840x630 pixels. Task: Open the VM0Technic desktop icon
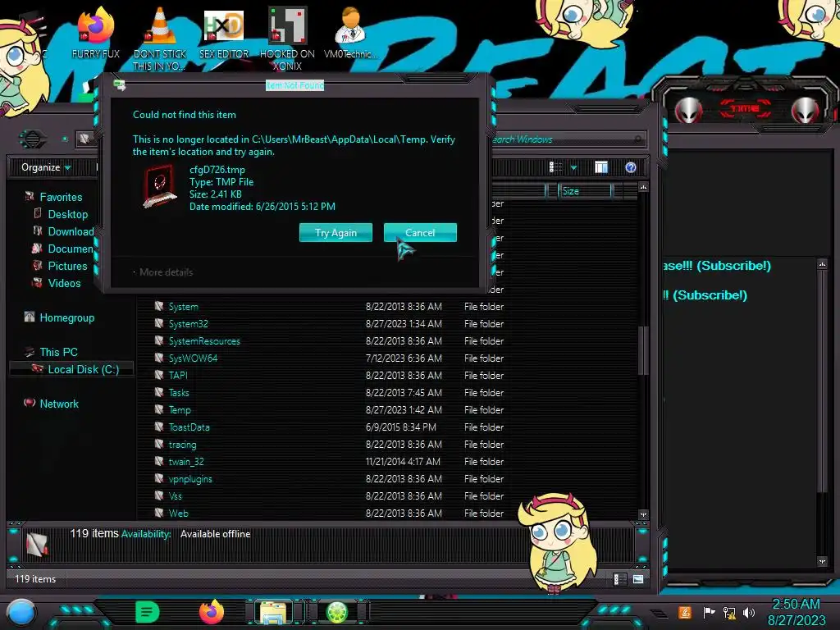(350, 33)
